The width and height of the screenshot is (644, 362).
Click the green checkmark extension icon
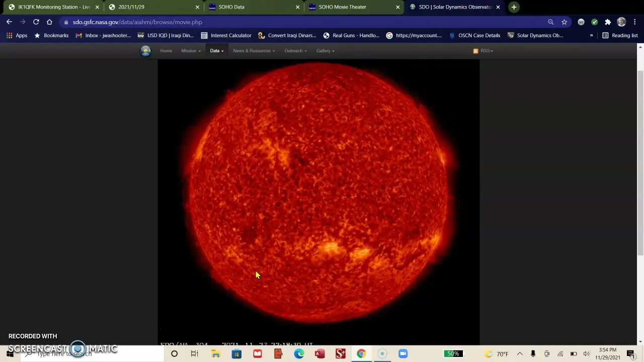pos(594,22)
